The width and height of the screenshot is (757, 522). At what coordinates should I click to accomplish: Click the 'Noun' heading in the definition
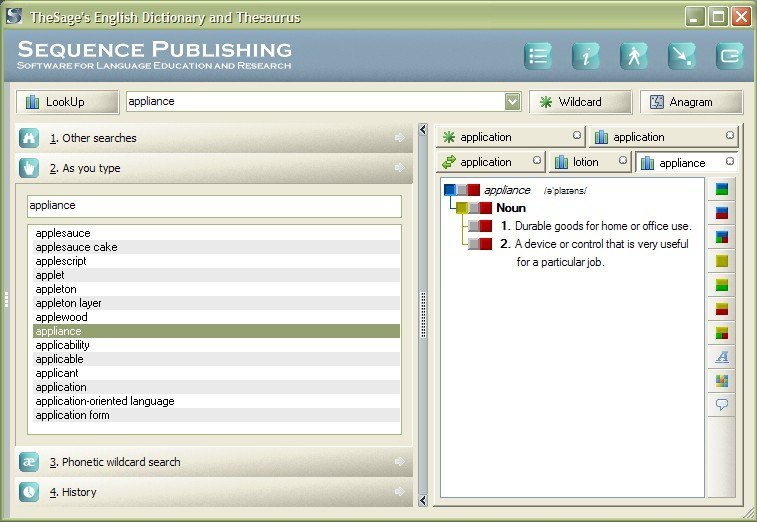pyautogui.click(x=511, y=208)
